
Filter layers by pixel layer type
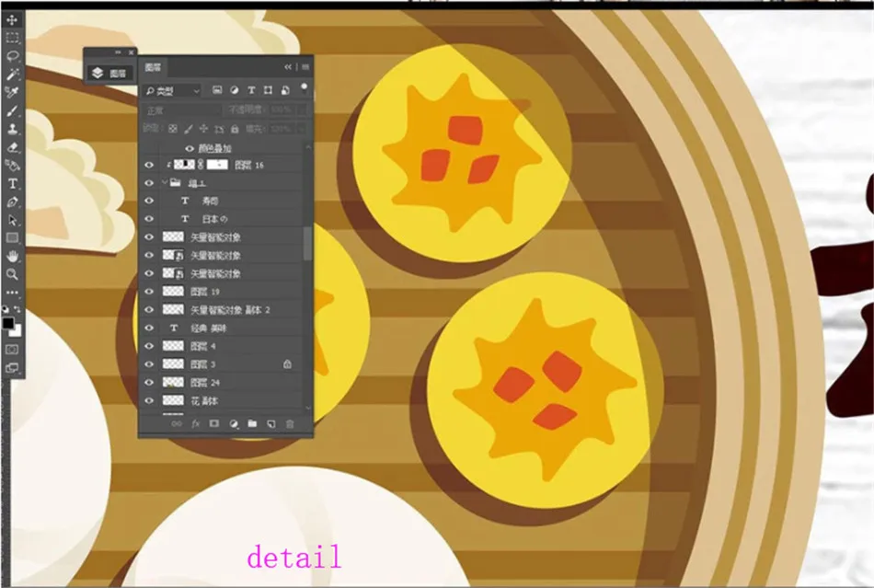217,90
